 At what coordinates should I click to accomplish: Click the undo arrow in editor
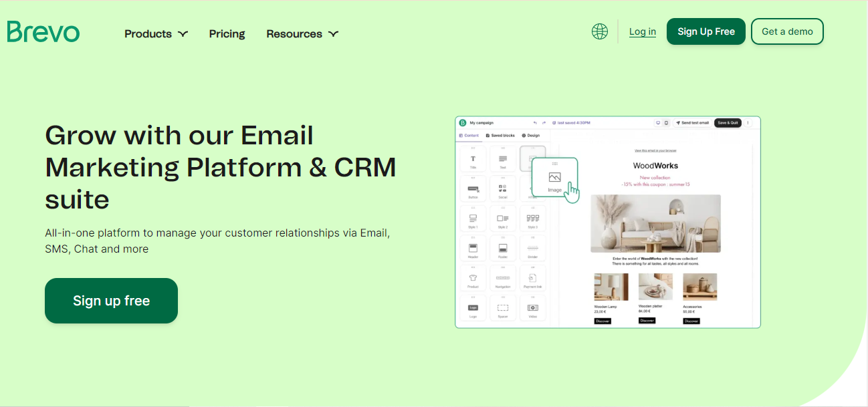point(535,123)
